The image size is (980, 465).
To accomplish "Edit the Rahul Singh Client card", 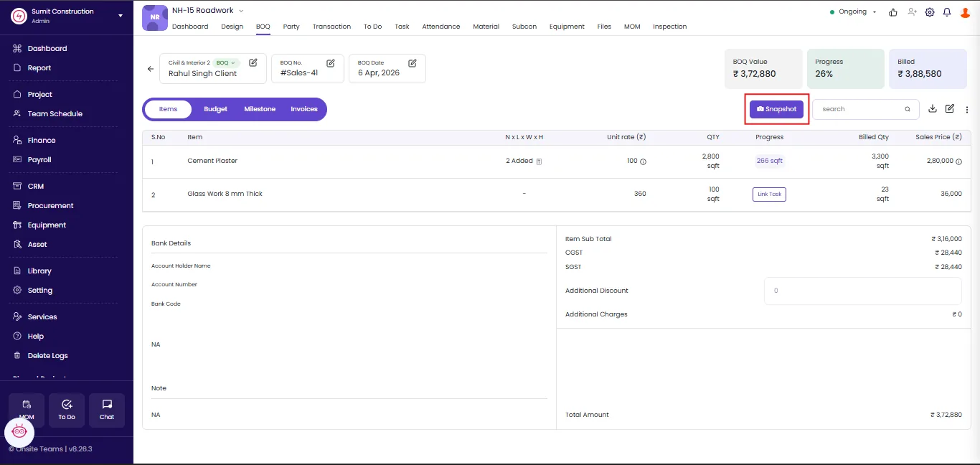I will 253,63.
